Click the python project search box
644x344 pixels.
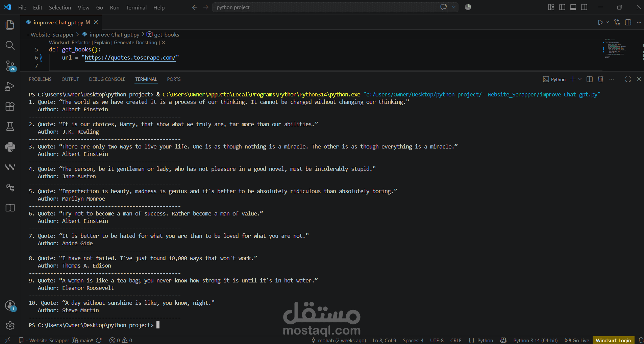(x=324, y=7)
